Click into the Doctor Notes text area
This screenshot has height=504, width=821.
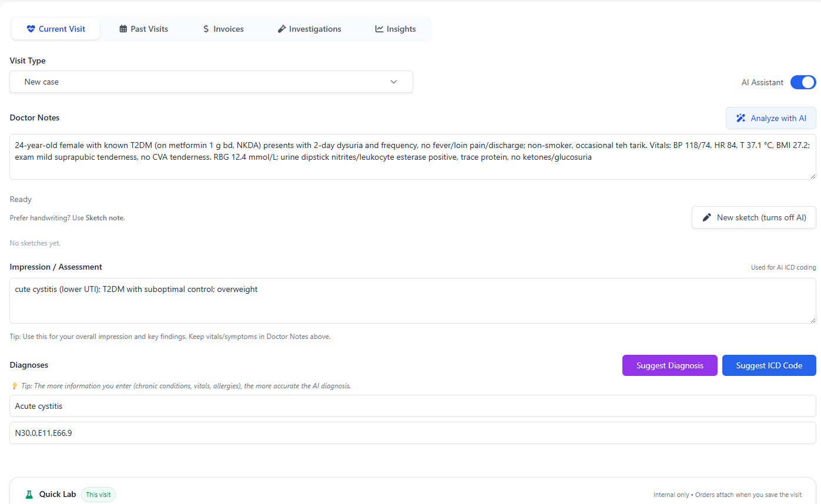pos(411,156)
